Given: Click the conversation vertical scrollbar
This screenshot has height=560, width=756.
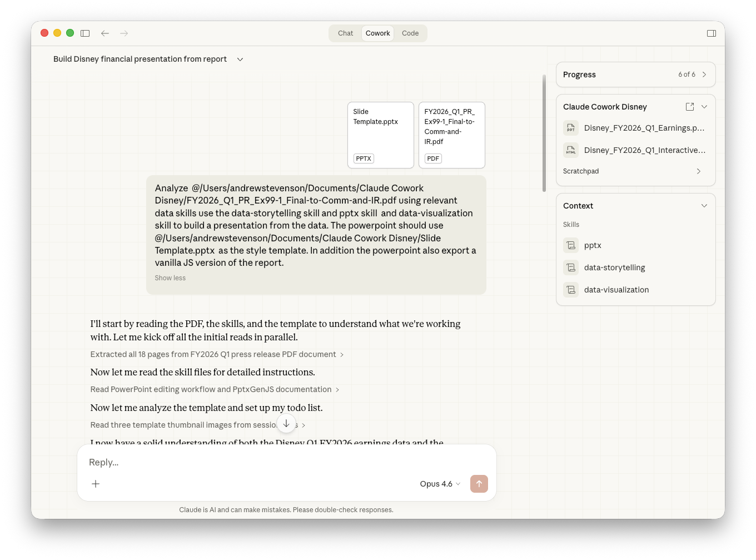Looking at the screenshot, I should tap(544, 133).
